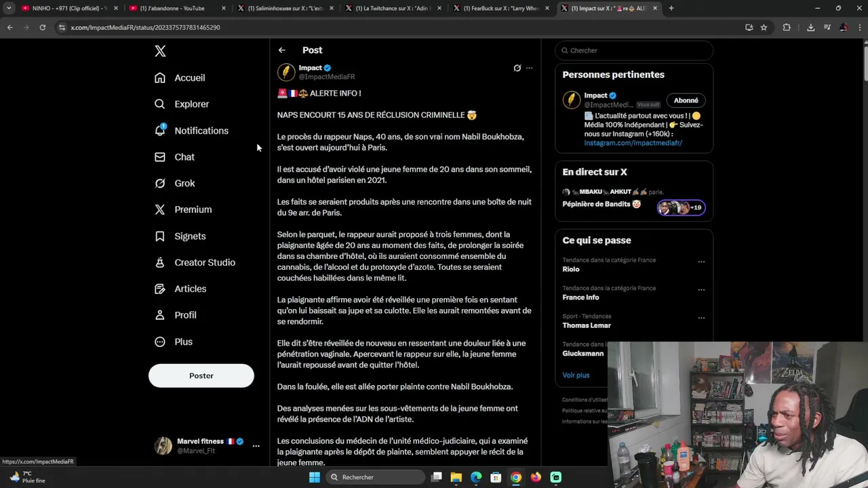
Task: Open Task View on the taskbar
Action: [x=437, y=477]
